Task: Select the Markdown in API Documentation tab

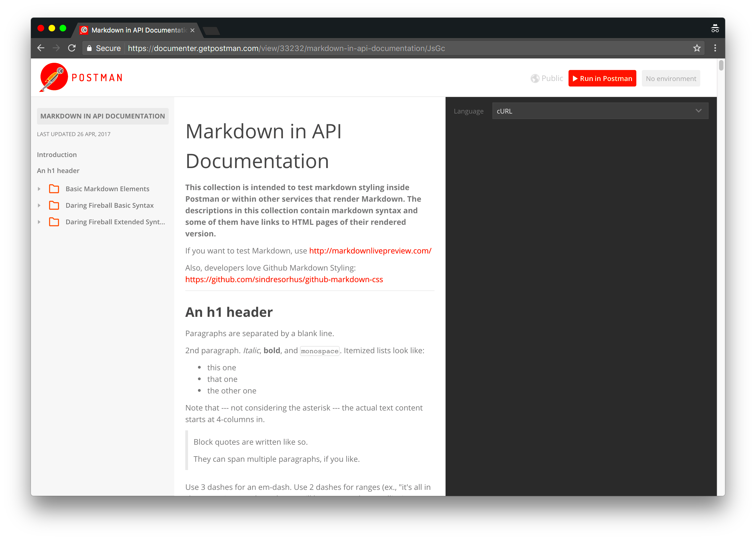Action: coord(137,30)
